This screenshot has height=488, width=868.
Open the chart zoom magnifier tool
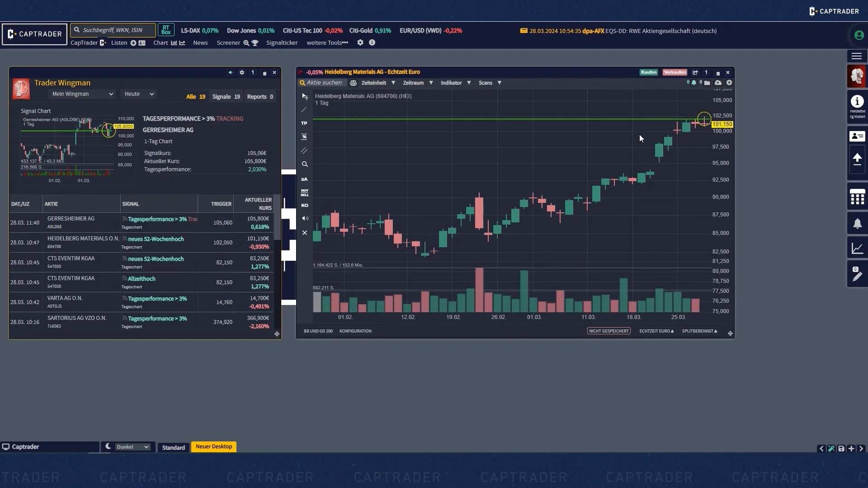coord(304,164)
